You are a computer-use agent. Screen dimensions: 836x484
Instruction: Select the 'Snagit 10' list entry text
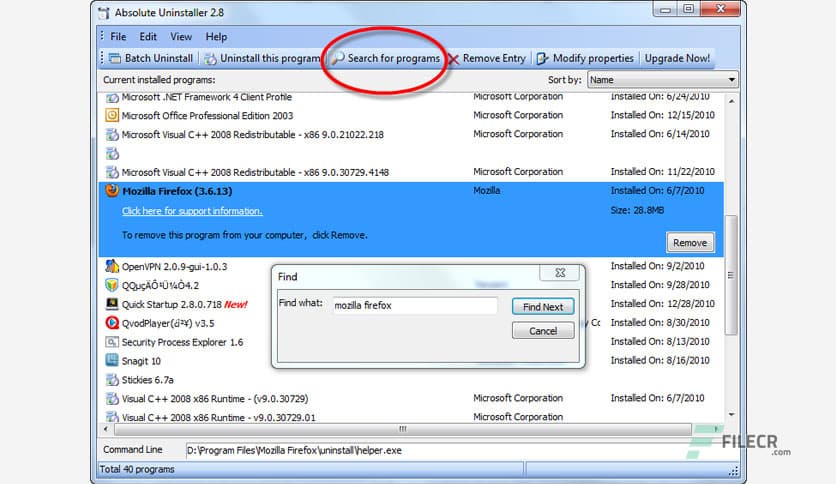[141, 361]
